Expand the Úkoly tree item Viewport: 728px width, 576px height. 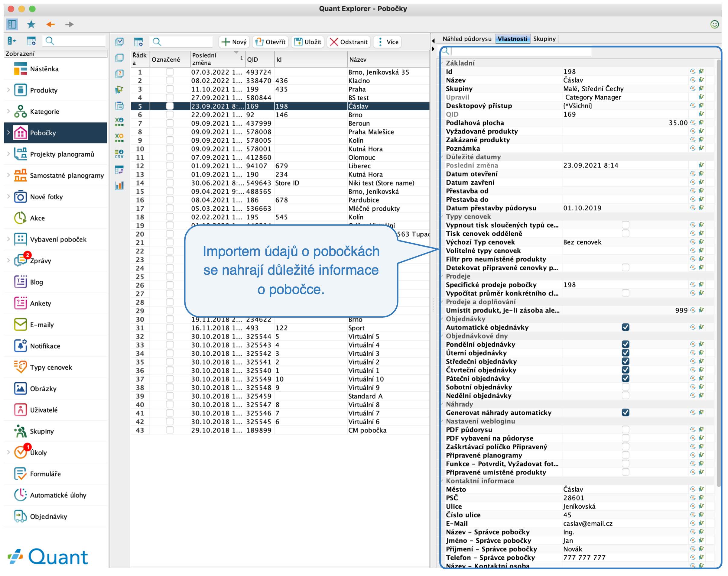(x=8, y=452)
